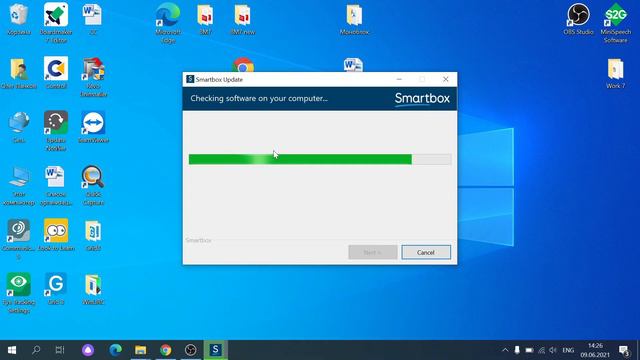
Task: Cancel the Smartbox update check
Action: point(426,252)
